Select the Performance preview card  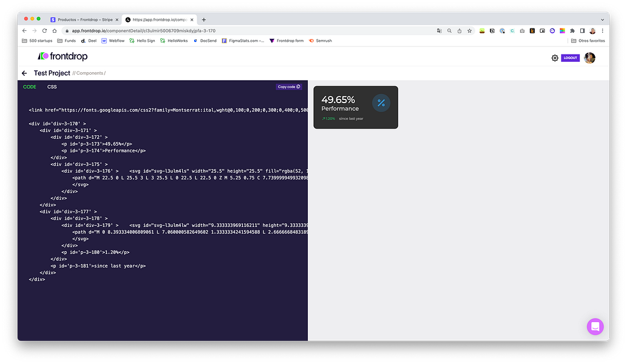(x=356, y=107)
